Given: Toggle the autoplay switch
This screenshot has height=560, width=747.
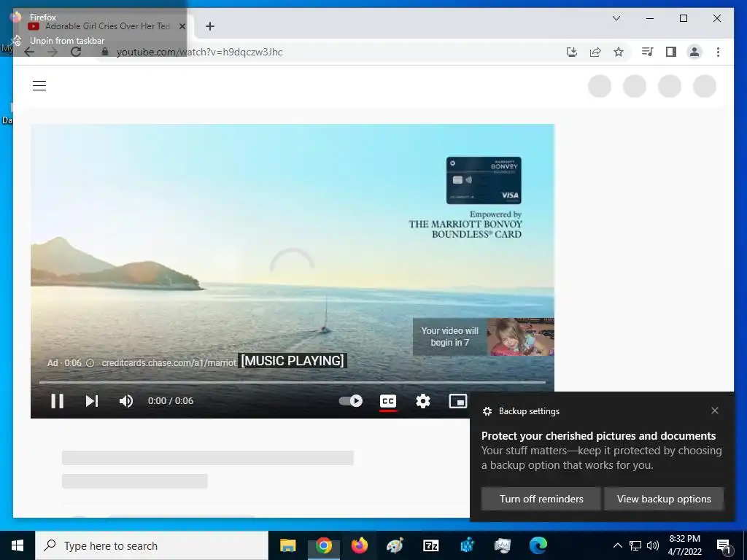Looking at the screenshot, I should (x=351, y=401).
